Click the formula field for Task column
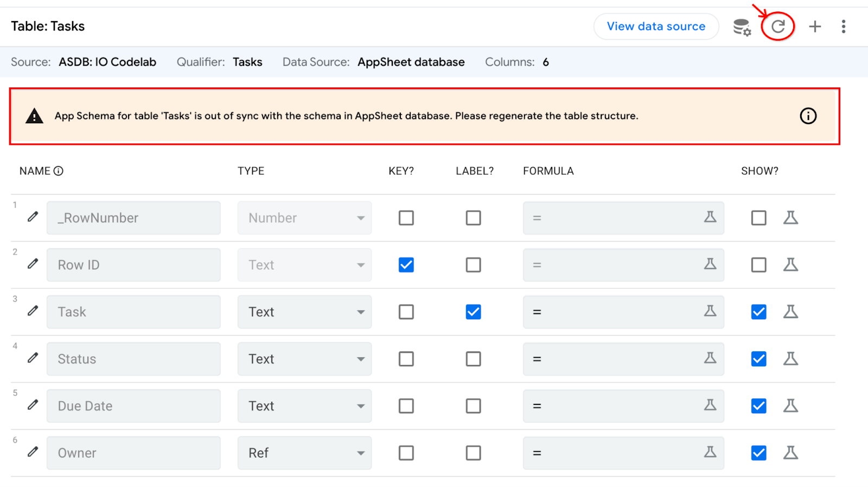 [x=613, y=312]
